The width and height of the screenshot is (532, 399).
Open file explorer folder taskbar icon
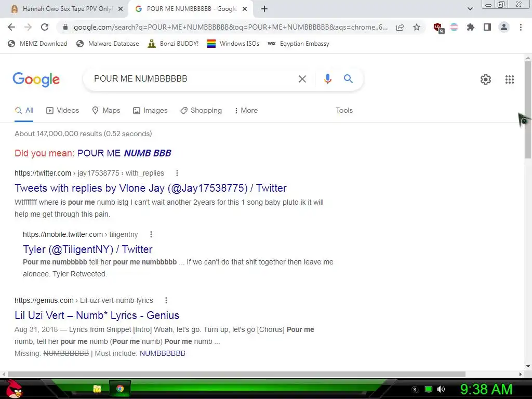click(97, 389)
